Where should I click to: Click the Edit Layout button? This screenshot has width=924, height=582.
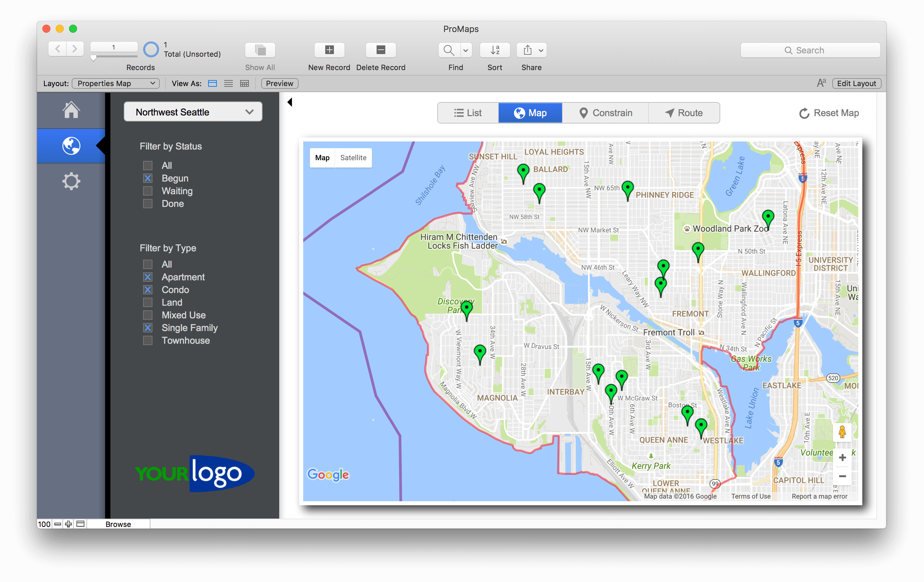[856, 83]
